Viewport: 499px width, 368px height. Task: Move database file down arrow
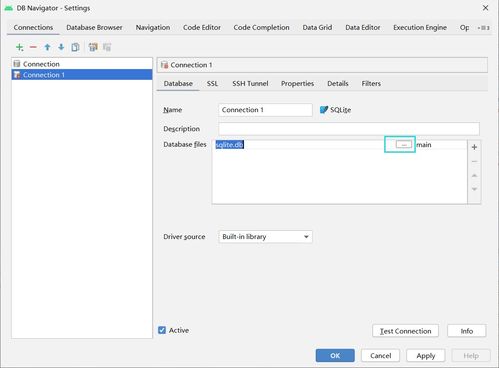[474, 189]
